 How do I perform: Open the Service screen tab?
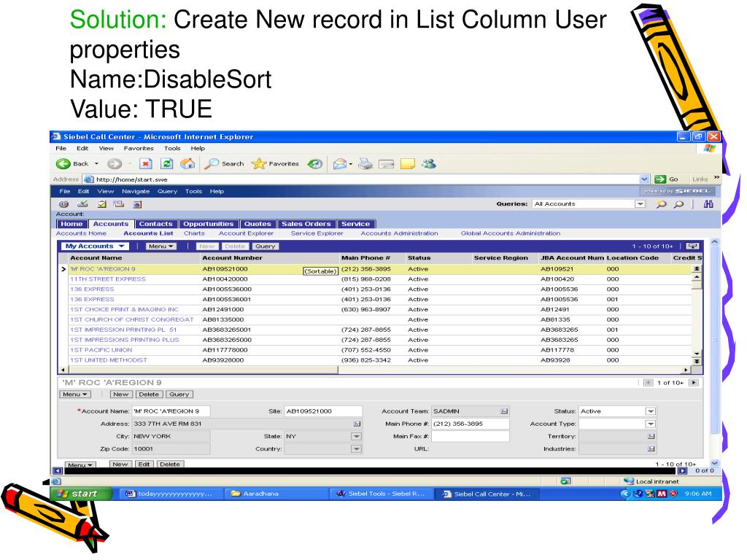tap(355, 224)
